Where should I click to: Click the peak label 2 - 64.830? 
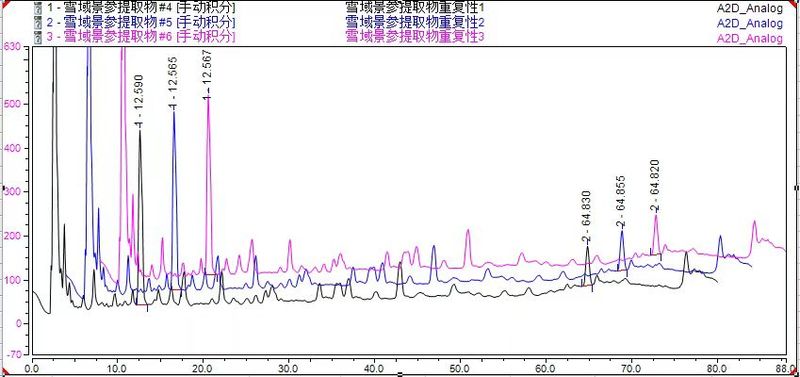click(586, 216)
